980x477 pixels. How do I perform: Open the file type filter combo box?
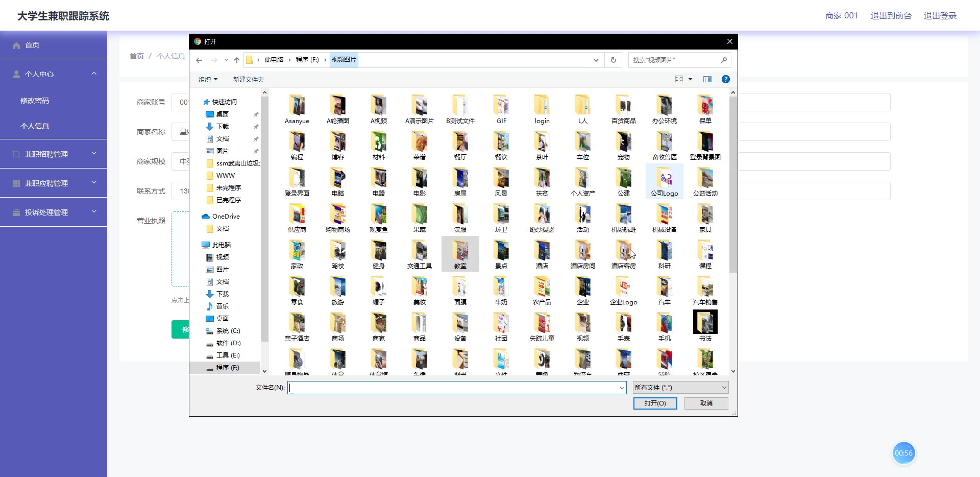pyautogui.click(x=680, y=388)
